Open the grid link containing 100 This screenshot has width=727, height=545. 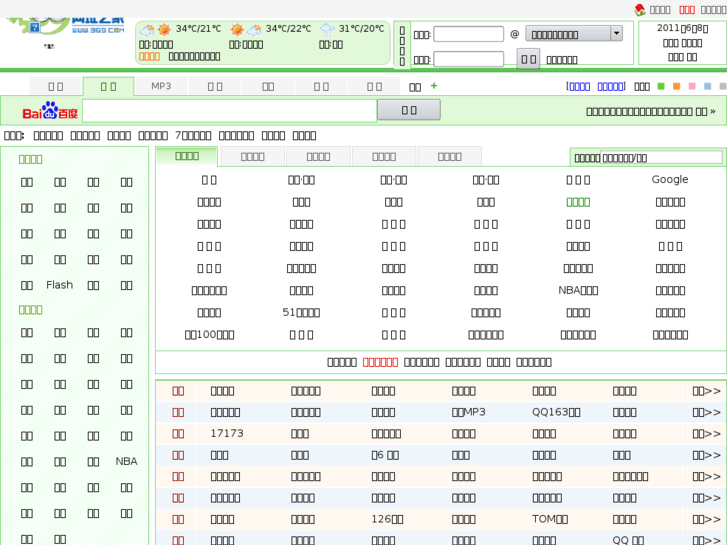point(209,335)
